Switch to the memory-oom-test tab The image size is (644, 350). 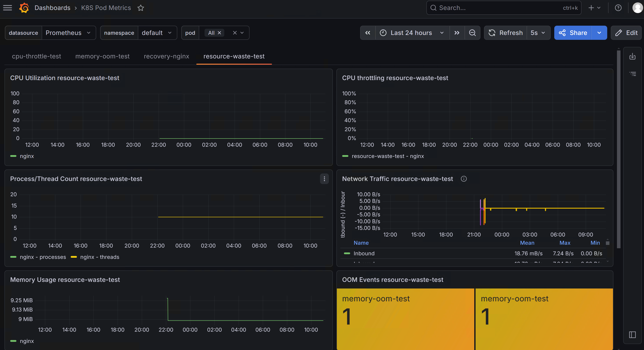(x=102, y=56)
